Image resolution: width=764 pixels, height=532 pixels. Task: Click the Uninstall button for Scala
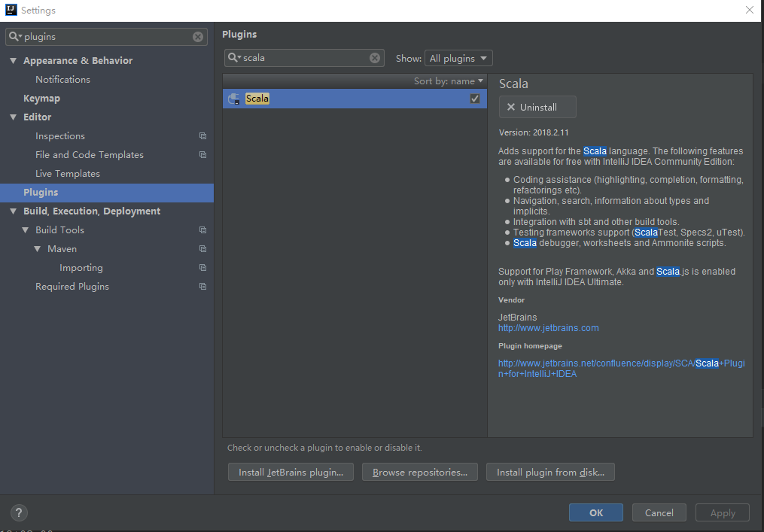pyautogui.click(x=537, y=107)
